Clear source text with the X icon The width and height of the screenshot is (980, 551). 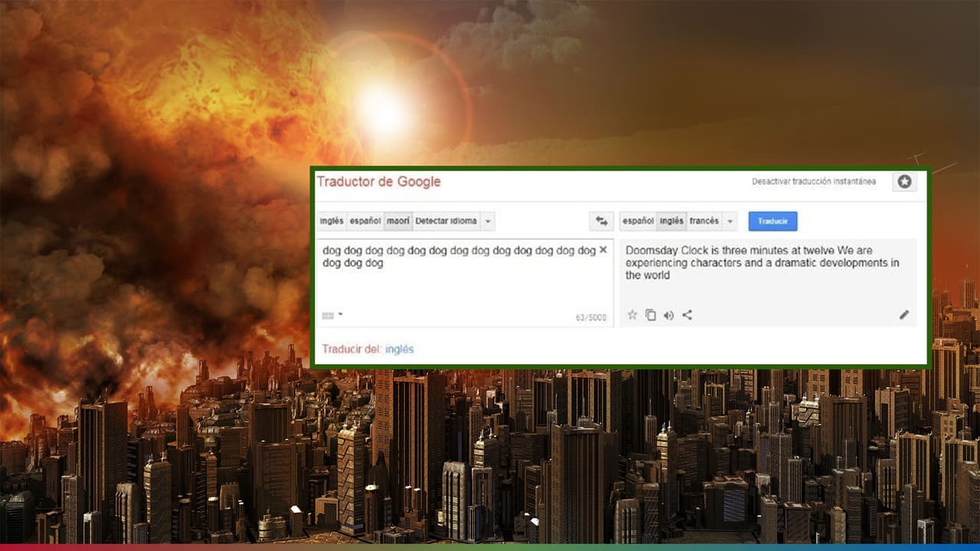coord(603,250)
